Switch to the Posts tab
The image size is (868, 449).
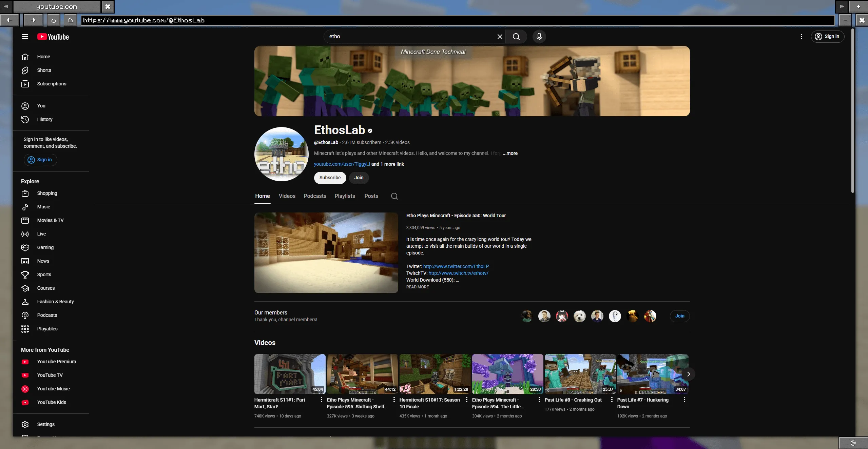(x=371, y=196)
